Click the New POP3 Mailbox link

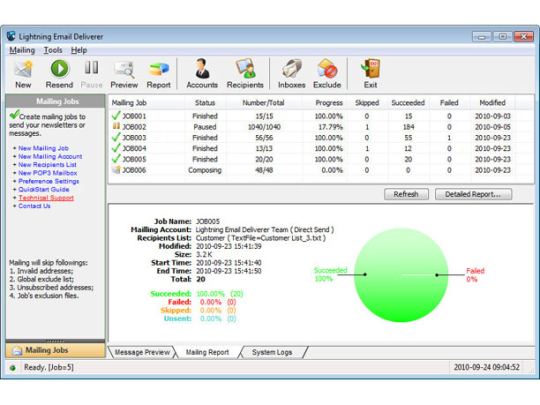point(48,173)
